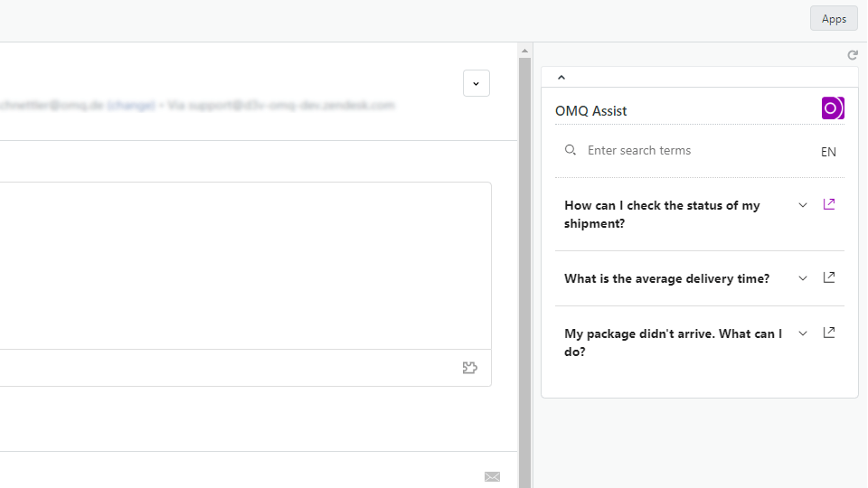The height and width of the screenshot is (488, 868).
Task: Click the scrollbar up arrow
Action: click(x=524, y=51)
